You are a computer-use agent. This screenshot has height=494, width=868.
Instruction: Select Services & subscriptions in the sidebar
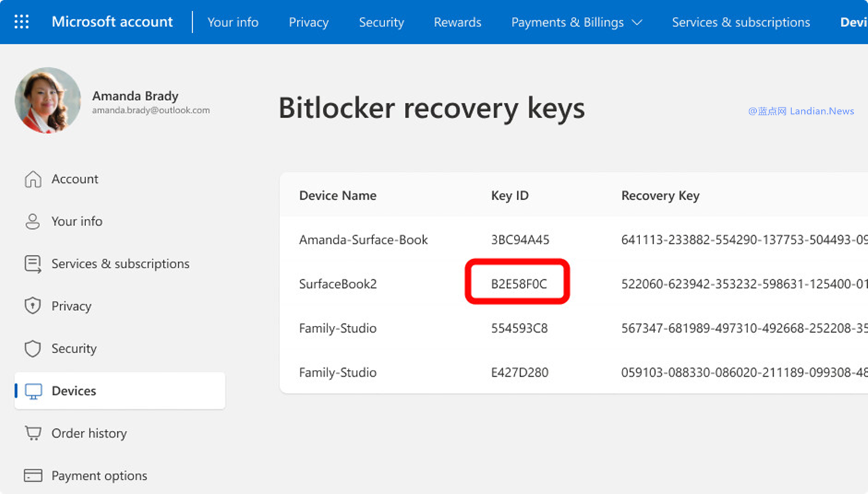coord(121,264)
